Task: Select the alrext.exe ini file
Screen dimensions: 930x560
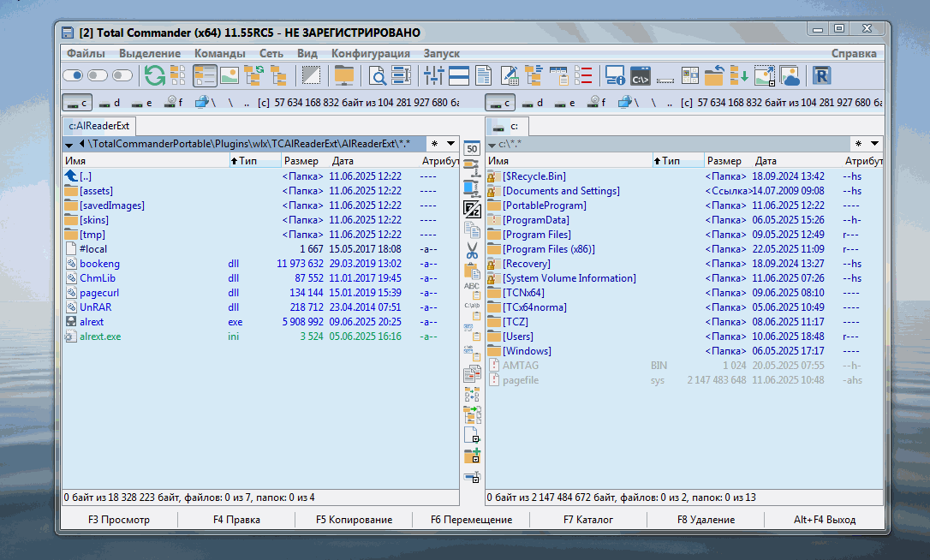Action: (x=261, y=337)
